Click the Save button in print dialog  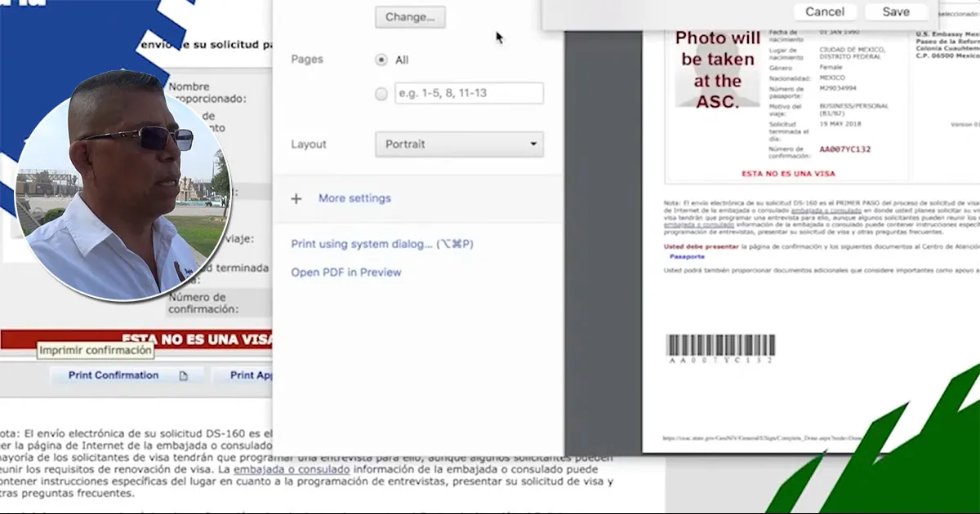896,11
